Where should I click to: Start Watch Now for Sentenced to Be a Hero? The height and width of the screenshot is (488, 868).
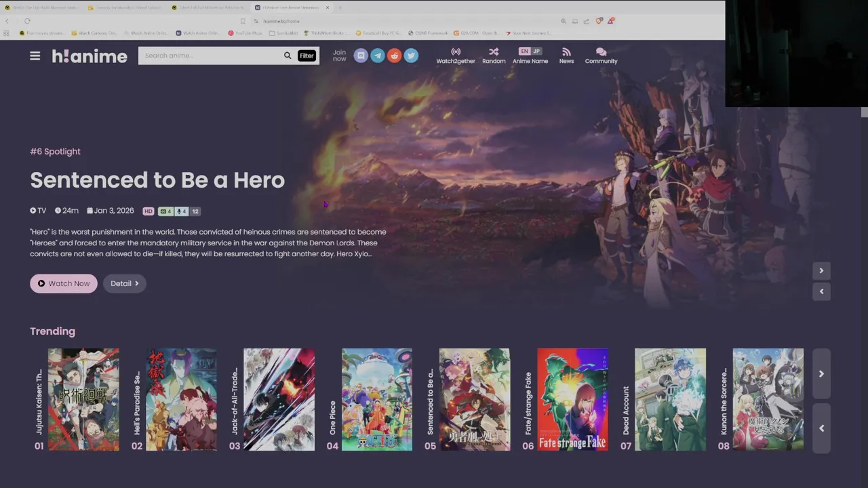64,283
